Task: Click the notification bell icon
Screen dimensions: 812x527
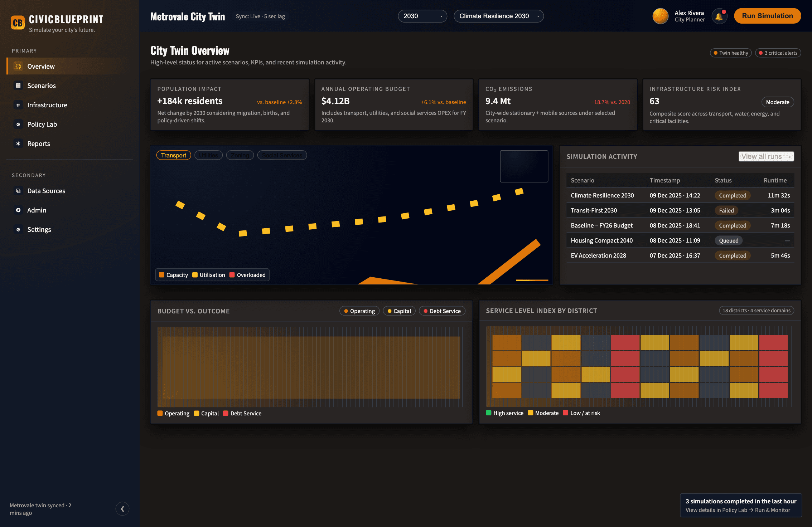Action: [x=719, y=16]
